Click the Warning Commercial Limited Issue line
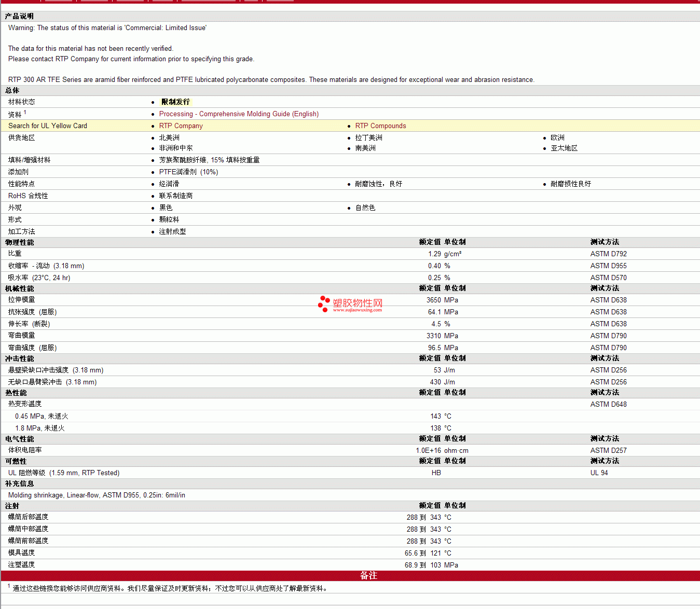The image size is (700, 609). (x=107, y=27)
